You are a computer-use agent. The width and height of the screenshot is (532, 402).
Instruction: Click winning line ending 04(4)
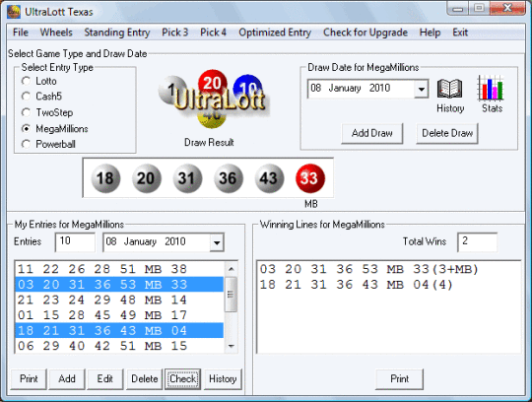(x=357, y=285)
